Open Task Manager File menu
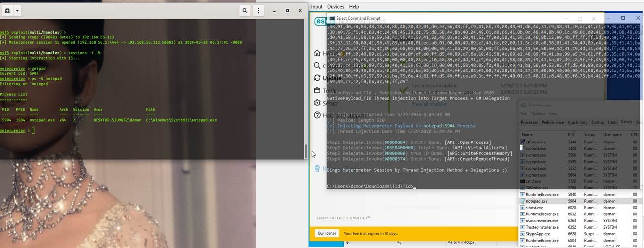 (x=524, y=113)
